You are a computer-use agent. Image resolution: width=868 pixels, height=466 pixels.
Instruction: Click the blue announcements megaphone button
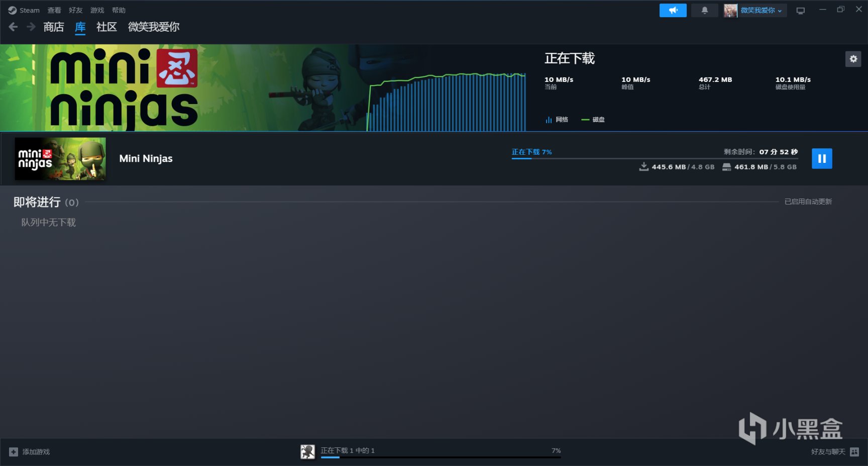[673, 10]
